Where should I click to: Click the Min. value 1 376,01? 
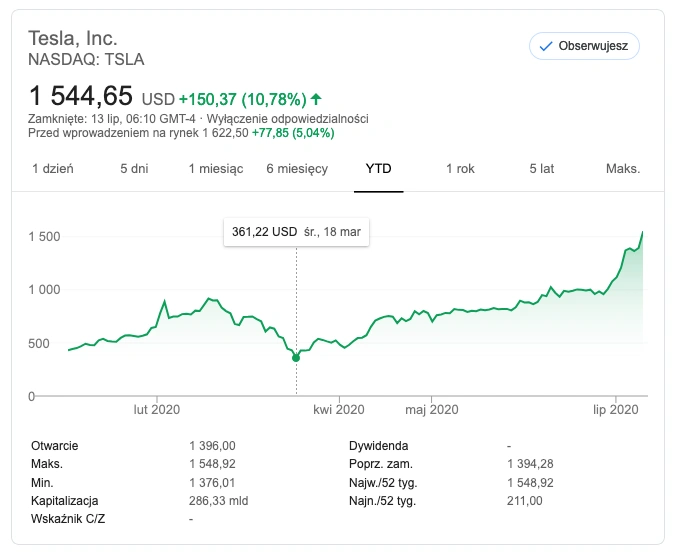coord(212,483)
